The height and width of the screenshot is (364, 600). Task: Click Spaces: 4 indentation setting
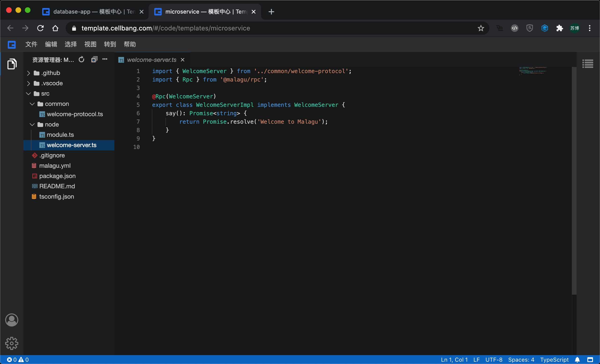pyautogui.click(x=521, y=360)
